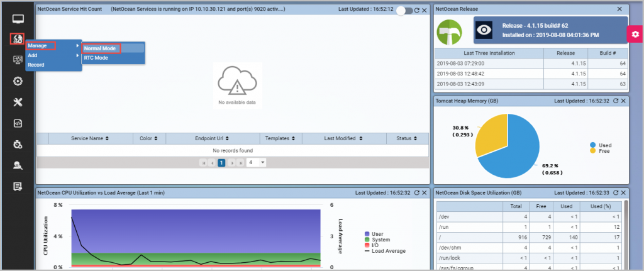This screenshot has height=271, width=644.
Task: Toggle the Load Average legend in CPU chart
Action: coord(385,251)
